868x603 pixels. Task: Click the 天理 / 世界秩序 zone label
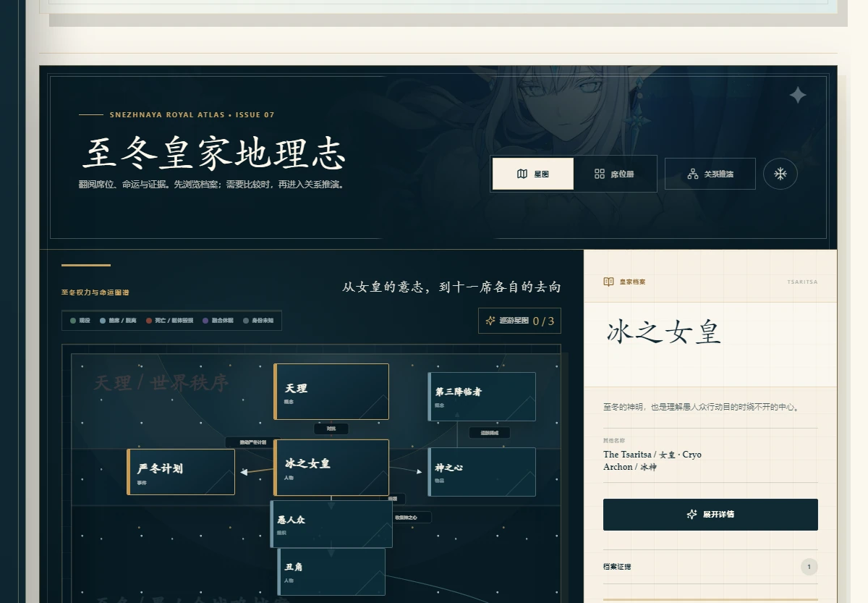coord(161,383)
